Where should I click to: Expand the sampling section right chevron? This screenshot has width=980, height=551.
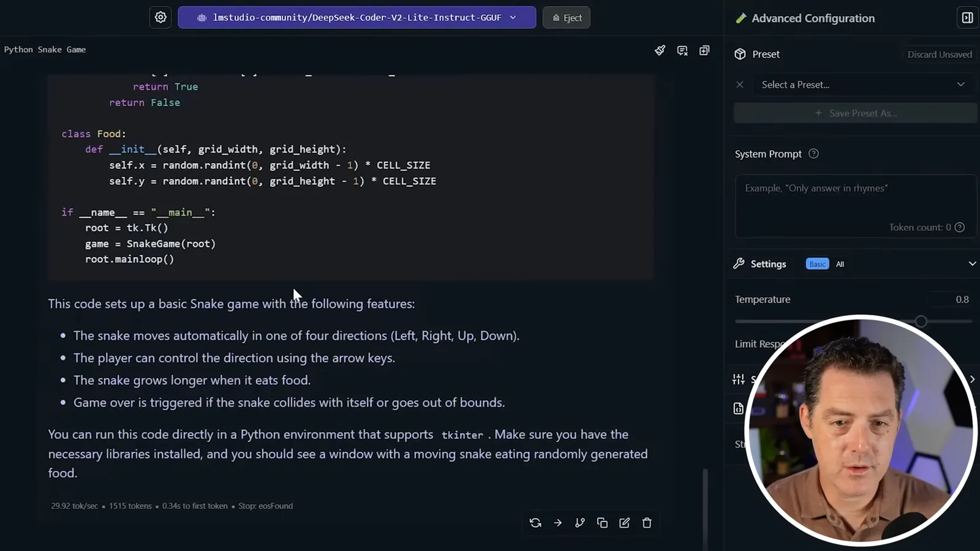(972, 379)
